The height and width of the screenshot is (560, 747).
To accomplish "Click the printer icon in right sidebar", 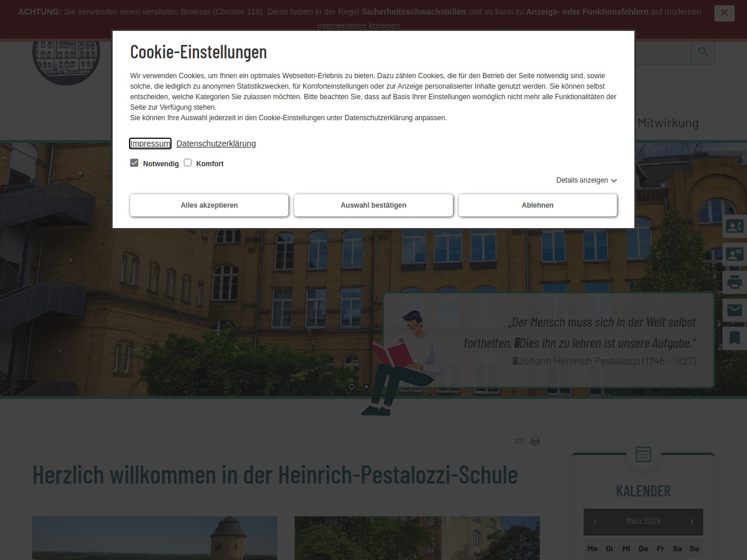I will [734, 282].
